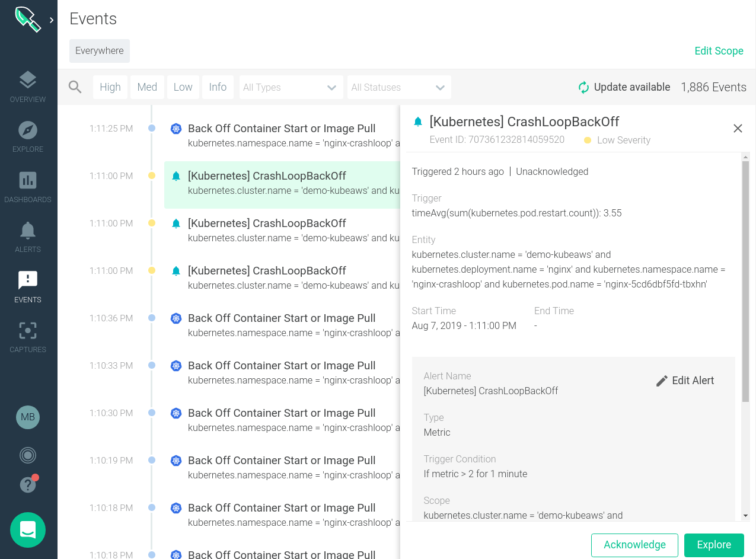756x559 pixels.
Task: Toggle the Info severity filter
Action: [218, 87]
